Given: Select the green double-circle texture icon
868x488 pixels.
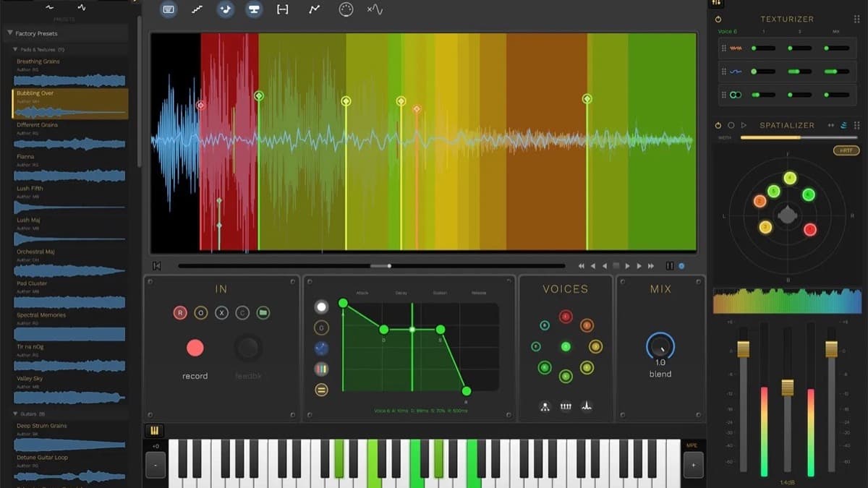Looking at the screenshot, I should point(736,95).
